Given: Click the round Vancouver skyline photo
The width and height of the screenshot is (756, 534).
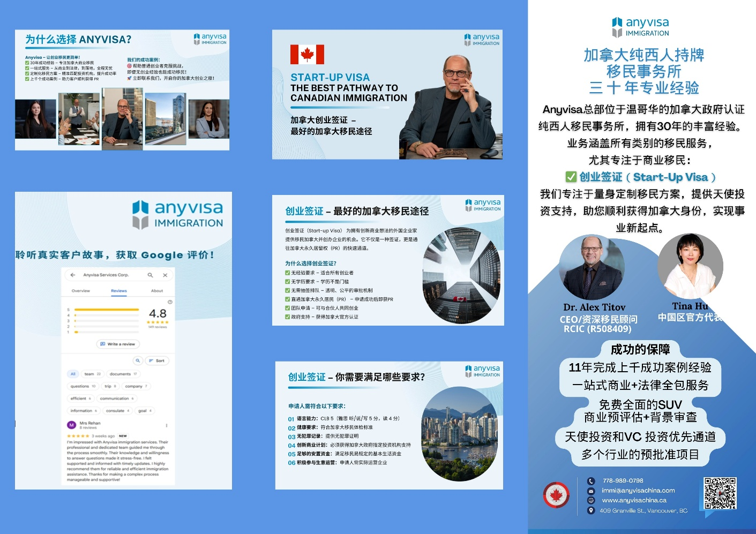Looking at the screenshot, I should pos(461,434).
